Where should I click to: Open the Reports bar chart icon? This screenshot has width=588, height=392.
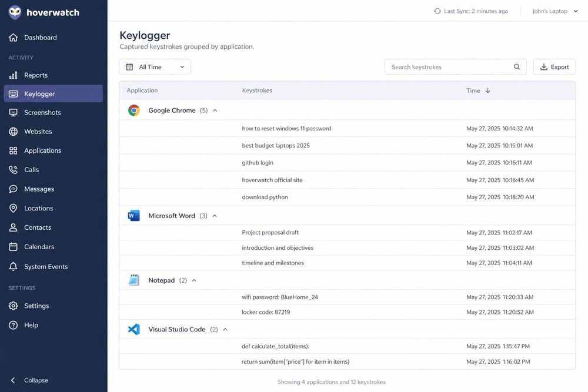pos(13,75)
